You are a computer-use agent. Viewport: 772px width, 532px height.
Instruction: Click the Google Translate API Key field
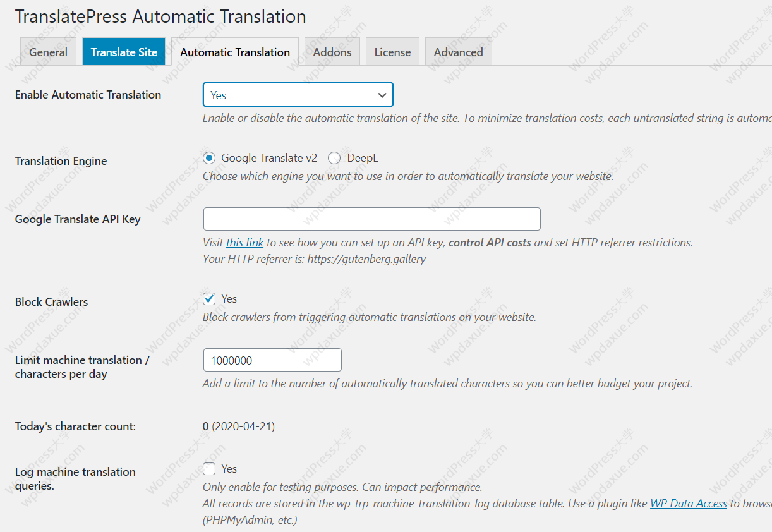click(x=371, y=219)
